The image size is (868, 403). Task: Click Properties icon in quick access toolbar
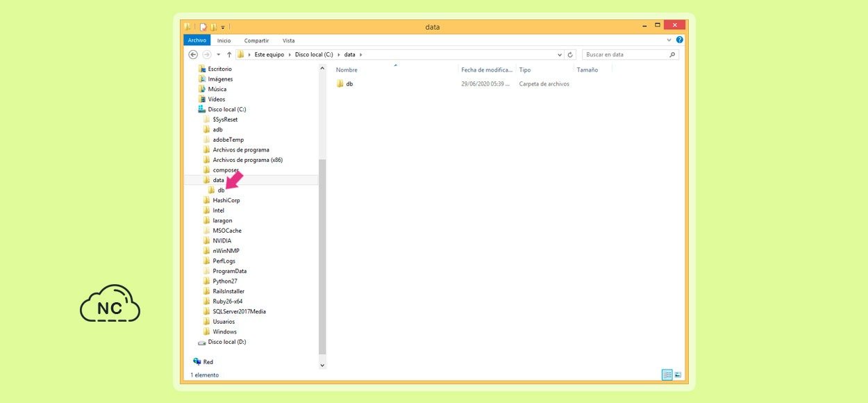click(203, 27)
